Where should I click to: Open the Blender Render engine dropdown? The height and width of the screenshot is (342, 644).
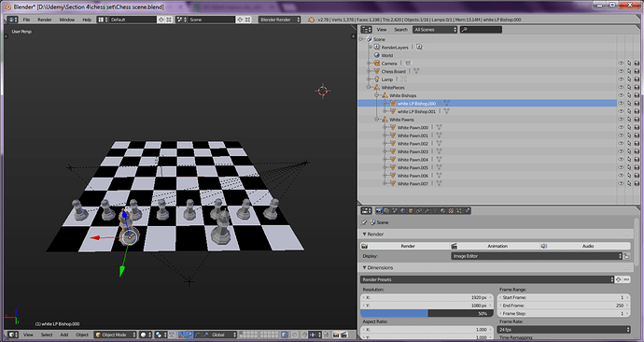[x=279, y=20]
